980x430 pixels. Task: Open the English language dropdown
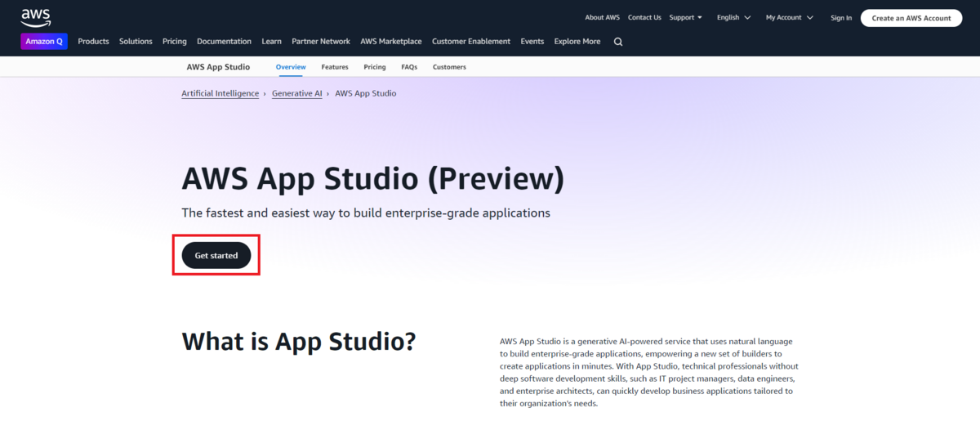[x=733, y=17]
